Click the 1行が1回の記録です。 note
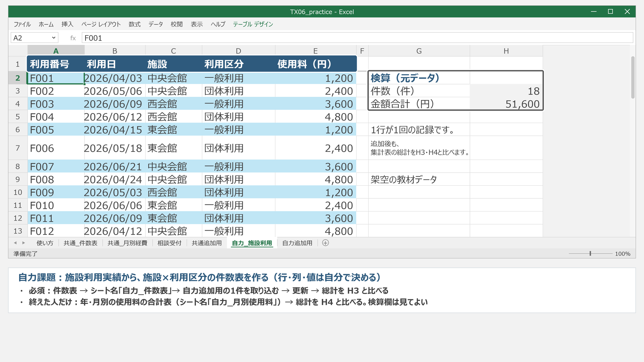The image size is (644, 362). (419, 130)
